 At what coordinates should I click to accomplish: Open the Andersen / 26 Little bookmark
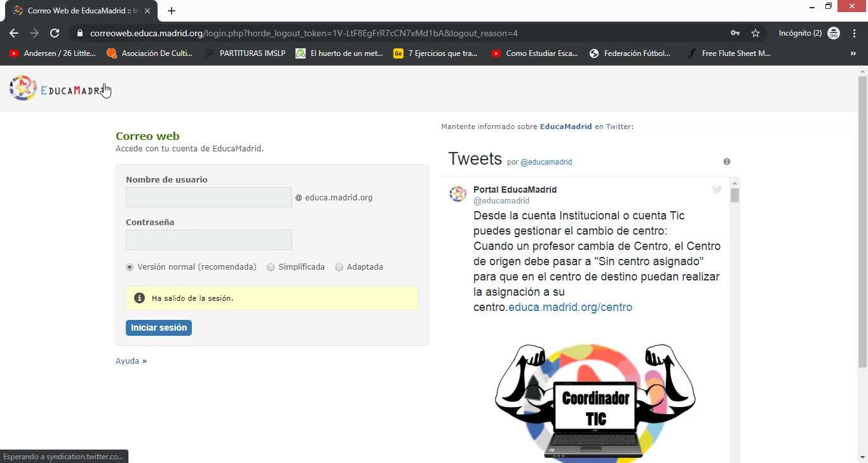53,53
